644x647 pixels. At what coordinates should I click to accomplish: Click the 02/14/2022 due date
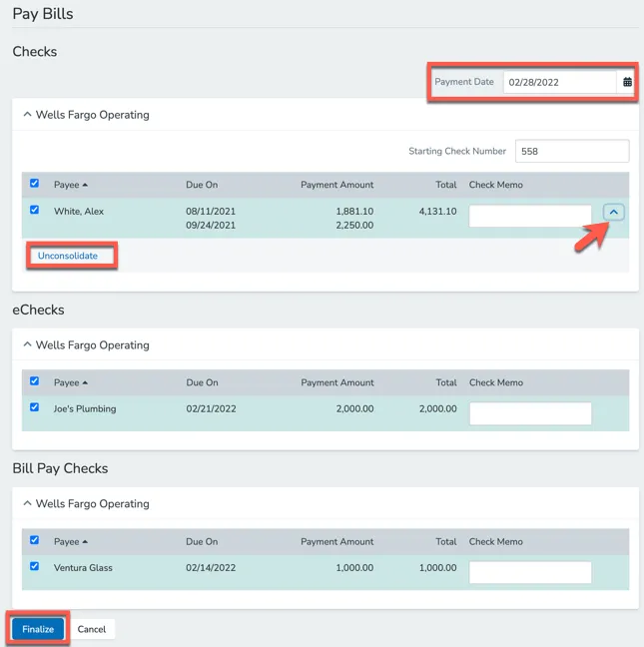pyautogui.click(x=211, y=568)
